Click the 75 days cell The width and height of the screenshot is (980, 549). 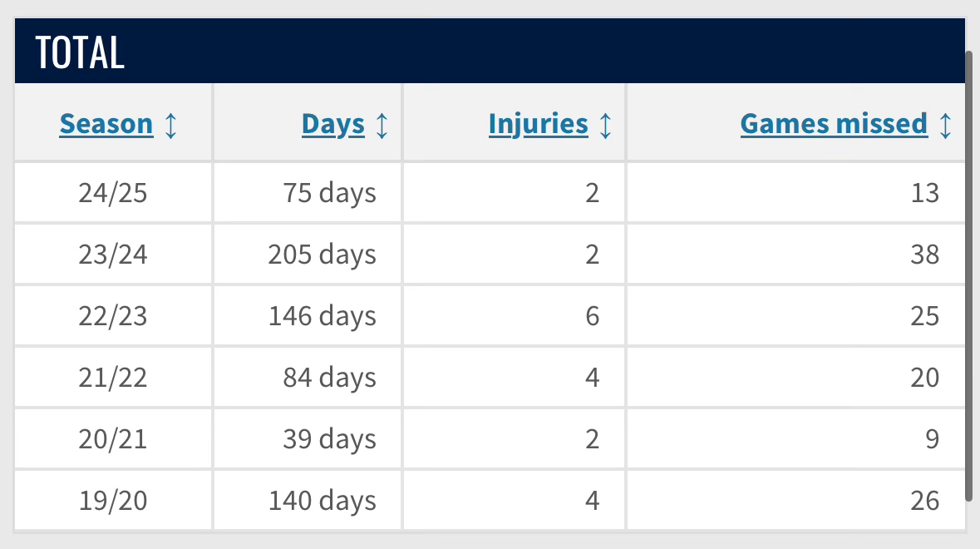click(x=330, y=193)
